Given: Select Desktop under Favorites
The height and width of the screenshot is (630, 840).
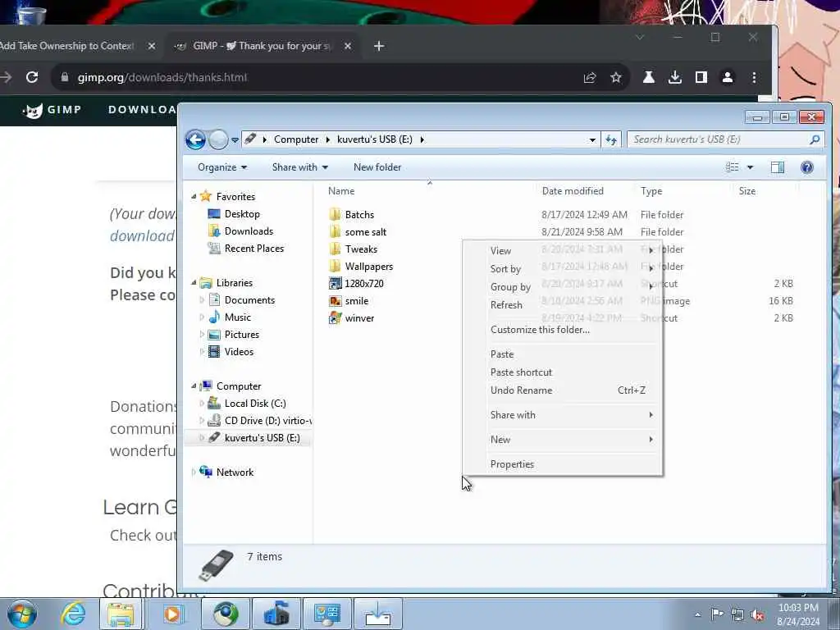Looking at the screenshot, I should coord(242,214).
